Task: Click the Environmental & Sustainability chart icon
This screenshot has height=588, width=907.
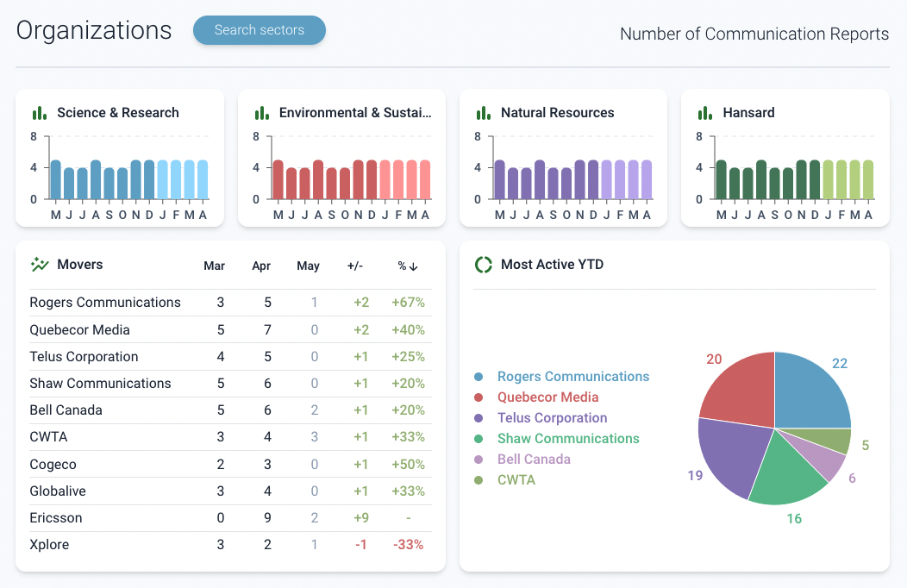Action: pyautogui.click(x=261, y=113)
